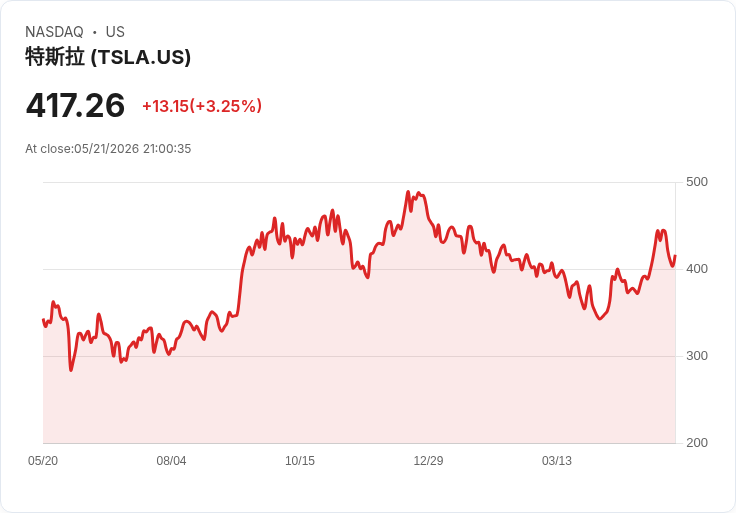Click the 500 y-axis label
Image resolution: width=736 pixels, height=513 pixels.
point(697,182)
